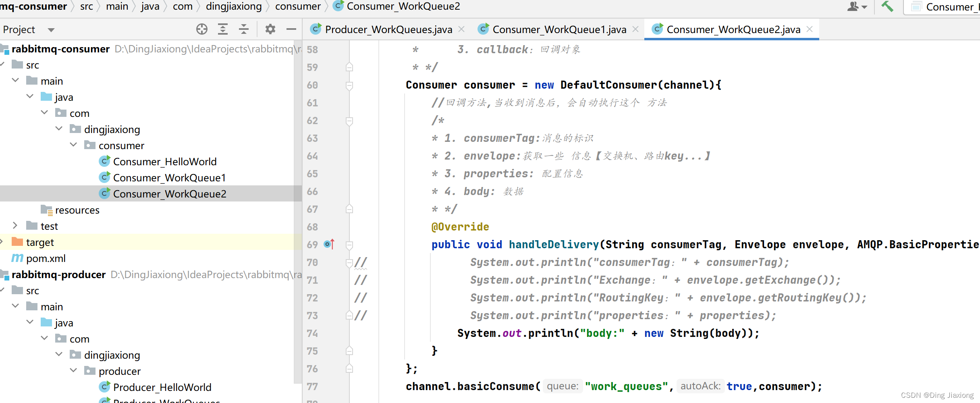Close the Producer_WorkQueues.java tab
The height and width of the screenshot is (403, 980).
[x=462, y=29]
